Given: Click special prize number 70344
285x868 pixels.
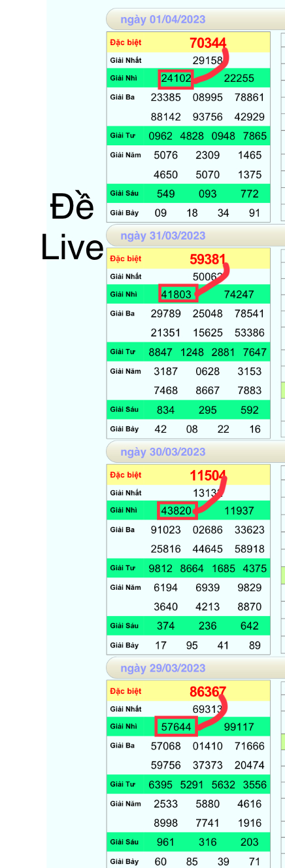Looking at the screenshot, I should tap(208, 43).
